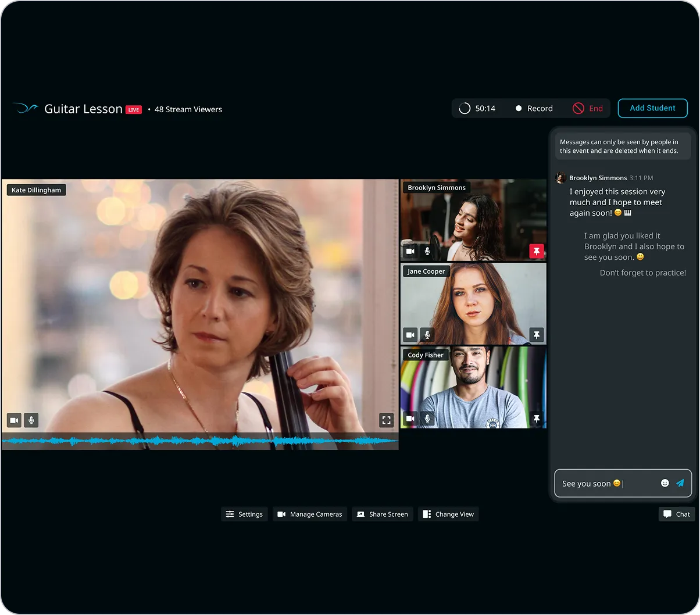This screenshot has height=615, width=700.
Task: Toggle Kate Dillingham's camera icon
Action: coord(15,420)
